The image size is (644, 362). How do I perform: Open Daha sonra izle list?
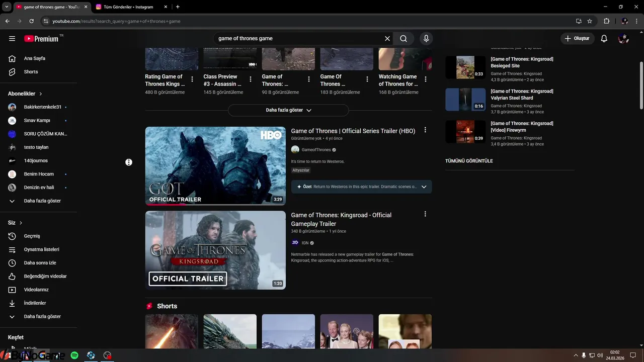(x=39, y=263)
